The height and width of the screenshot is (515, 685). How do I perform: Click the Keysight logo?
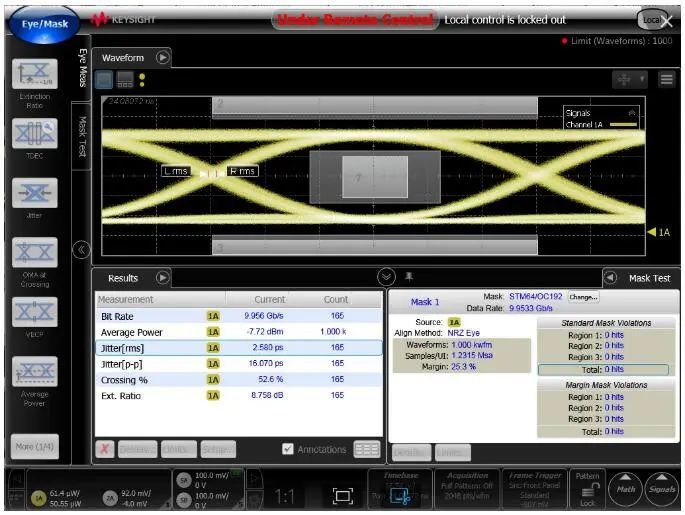click(123, 19)
